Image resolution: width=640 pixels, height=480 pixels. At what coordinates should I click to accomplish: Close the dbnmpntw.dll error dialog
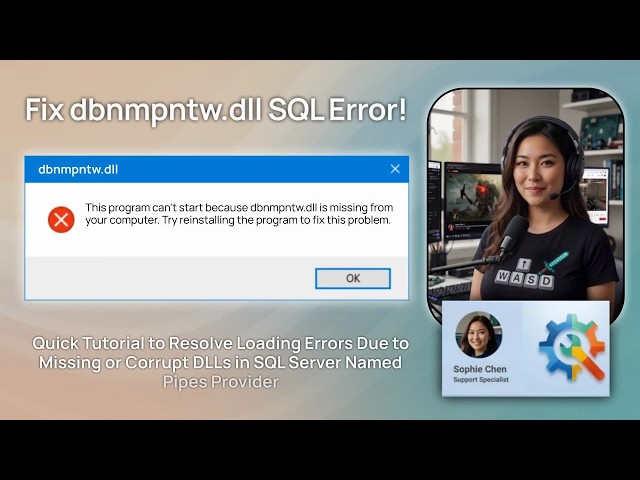tap(395, 169)
